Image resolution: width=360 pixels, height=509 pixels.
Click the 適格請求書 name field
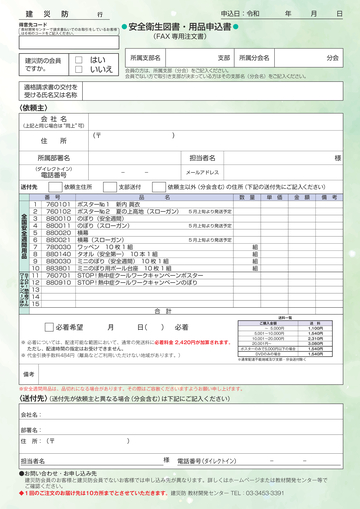(x=213, y=91)
